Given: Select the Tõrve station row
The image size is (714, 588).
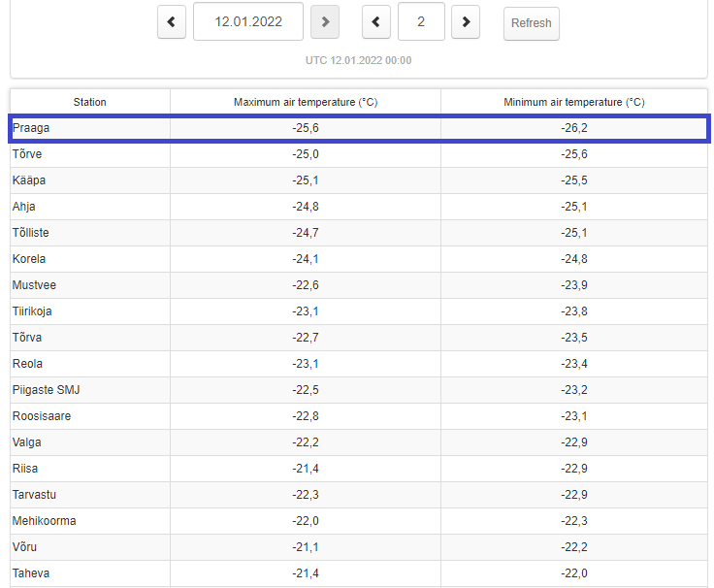Looking at the screenshot, I should [x=359, y=154].
